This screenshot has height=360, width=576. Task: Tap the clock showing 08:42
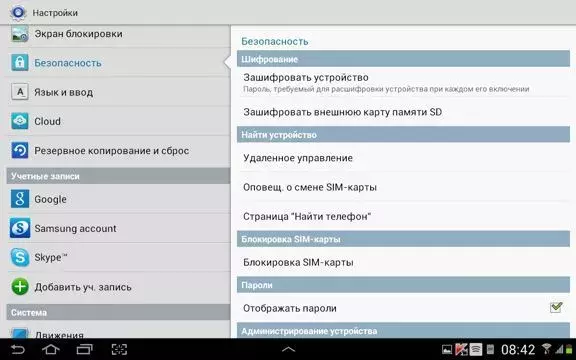pyautogui.click(x=518, y=349)
